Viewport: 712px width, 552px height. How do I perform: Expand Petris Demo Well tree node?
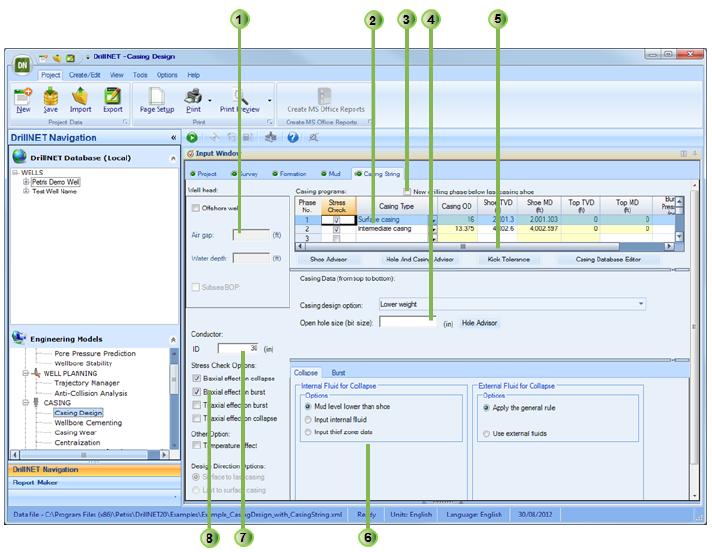[x=26, y=182]
